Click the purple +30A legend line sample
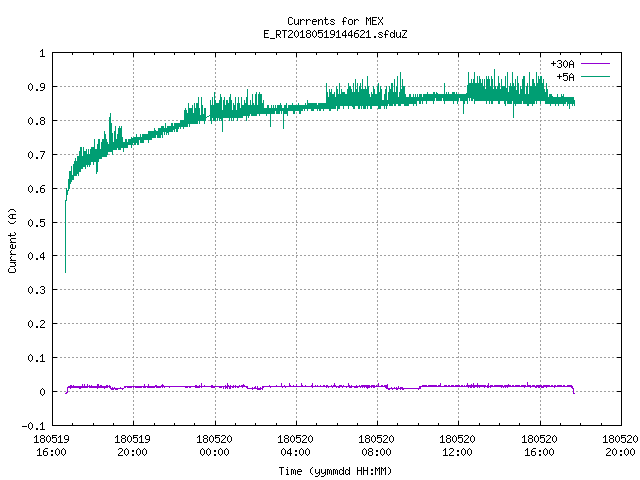 (x=595, y=64)
